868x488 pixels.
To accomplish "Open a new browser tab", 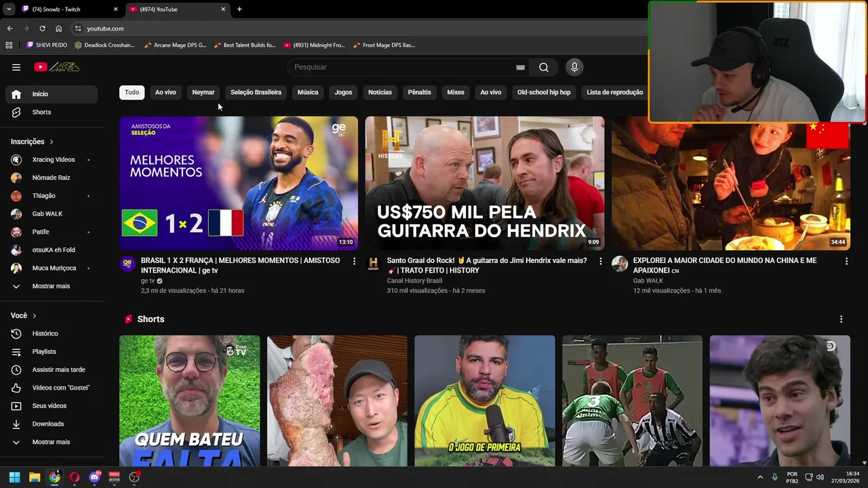I will coord(239,9).
